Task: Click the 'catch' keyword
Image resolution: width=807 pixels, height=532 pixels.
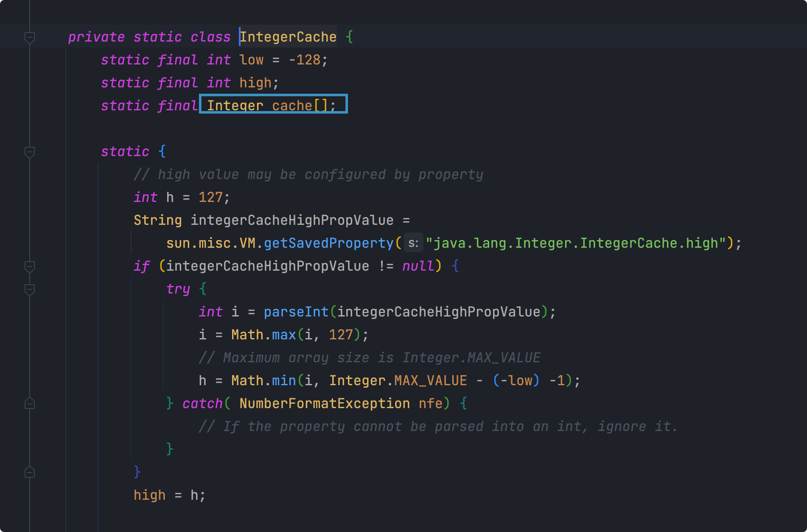Action: 202,403
